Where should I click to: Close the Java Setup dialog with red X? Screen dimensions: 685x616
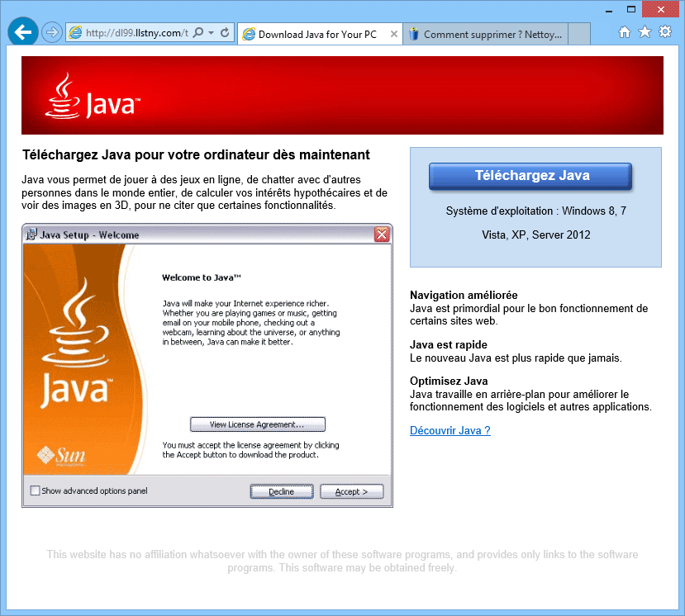[x=382, y=235]
